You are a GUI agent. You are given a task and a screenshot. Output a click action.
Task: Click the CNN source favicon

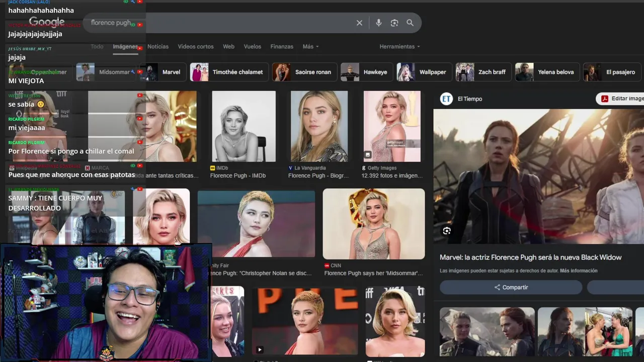coord(327,265)
